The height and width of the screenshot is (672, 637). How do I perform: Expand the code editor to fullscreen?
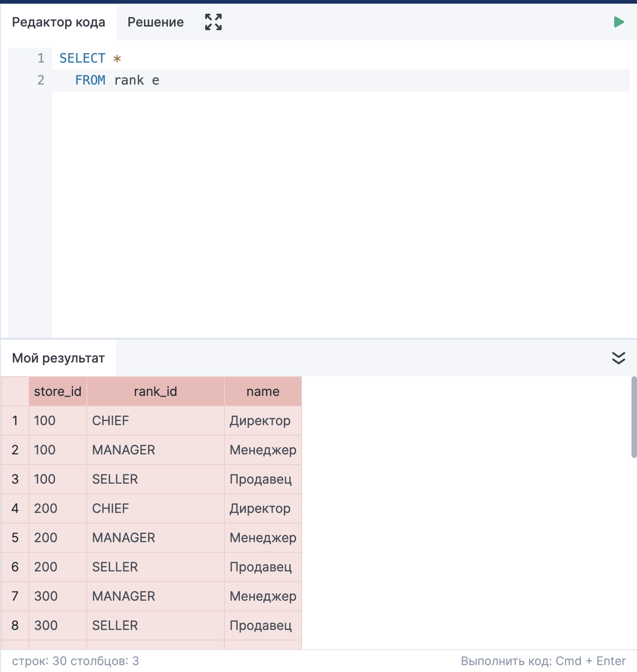[213, 22]
